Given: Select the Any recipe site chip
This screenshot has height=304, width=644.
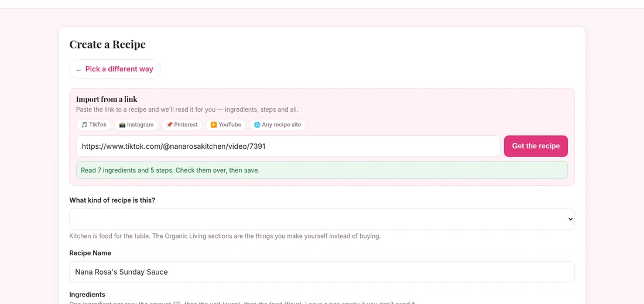Looking at the screenshot, I should (x=278, y=125).
